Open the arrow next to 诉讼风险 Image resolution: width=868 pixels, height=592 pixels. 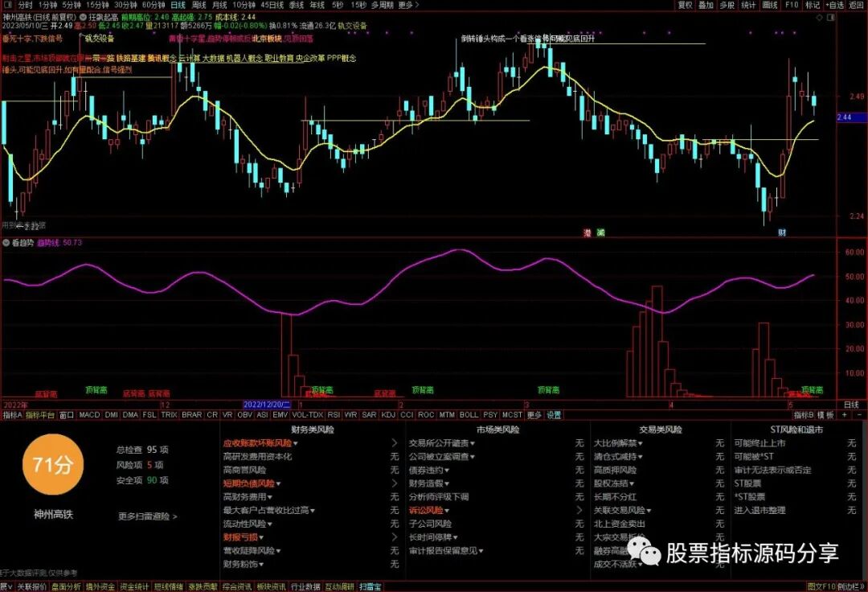click(579, 510)
